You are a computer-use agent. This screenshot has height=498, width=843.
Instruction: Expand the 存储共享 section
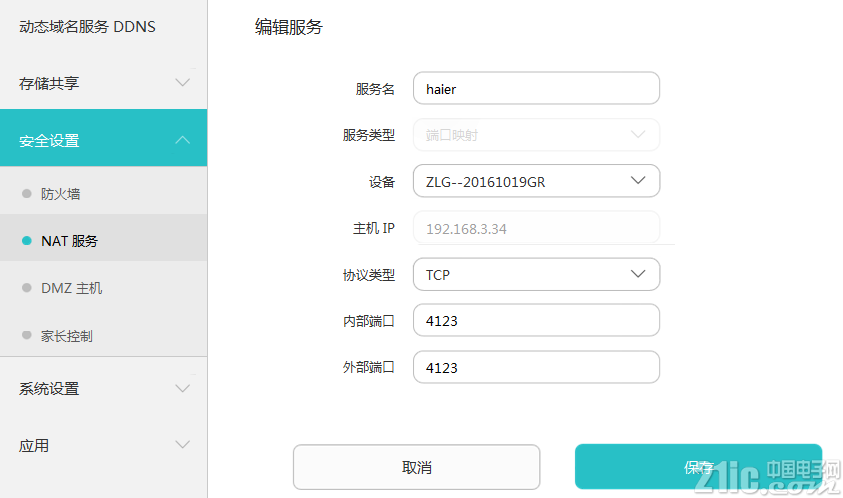[x=103, y=83]
